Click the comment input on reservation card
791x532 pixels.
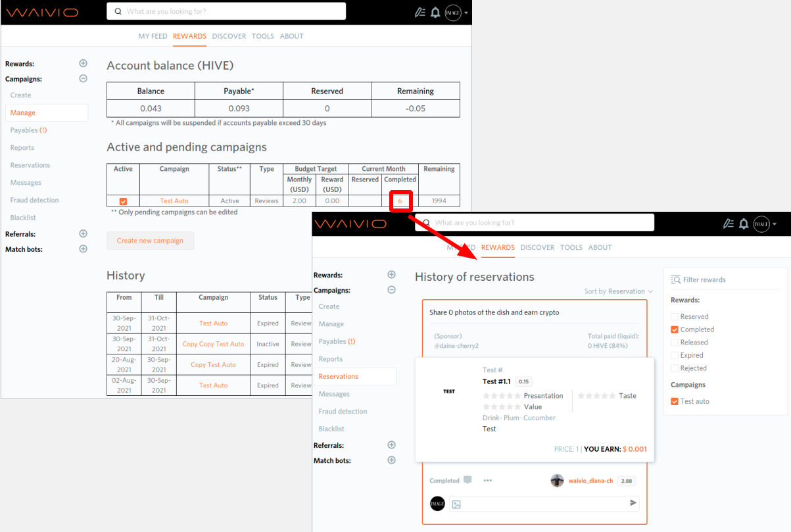544,504
